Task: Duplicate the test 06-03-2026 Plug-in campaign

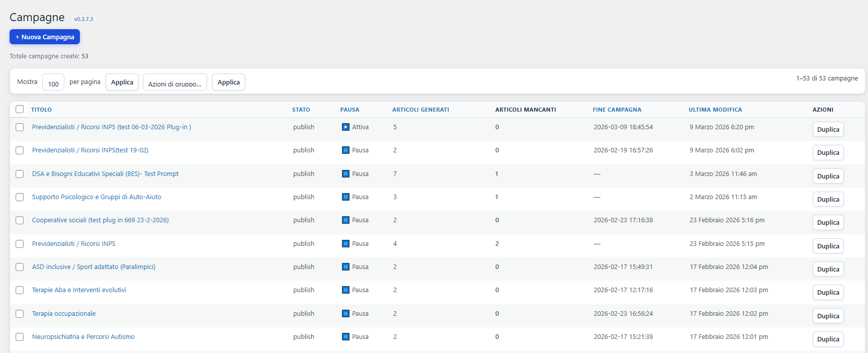Action: pos(828,129)
